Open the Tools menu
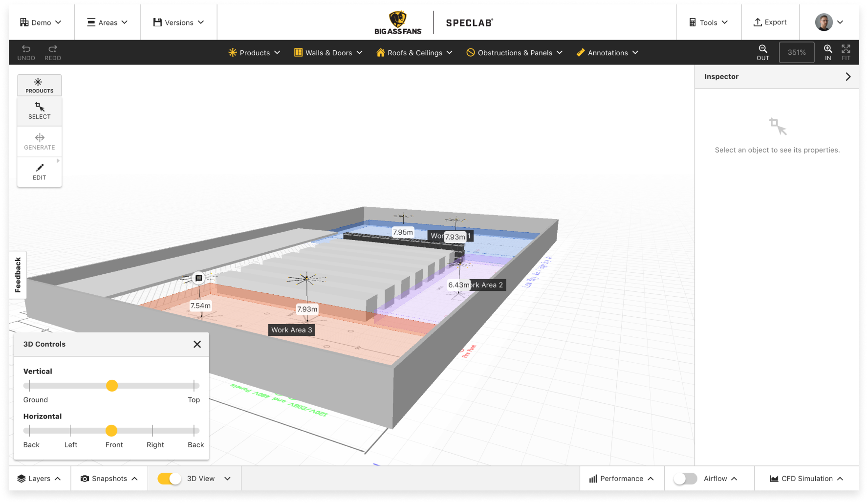The image size is (868, 504). pos(708,22)
